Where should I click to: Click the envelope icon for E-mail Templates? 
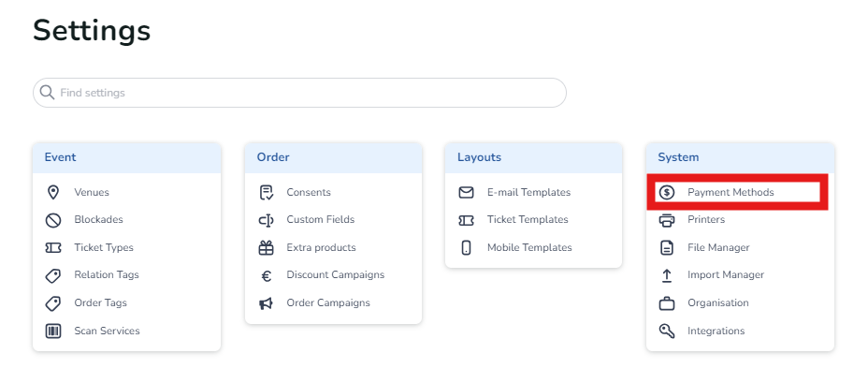[x=466, y=192]
